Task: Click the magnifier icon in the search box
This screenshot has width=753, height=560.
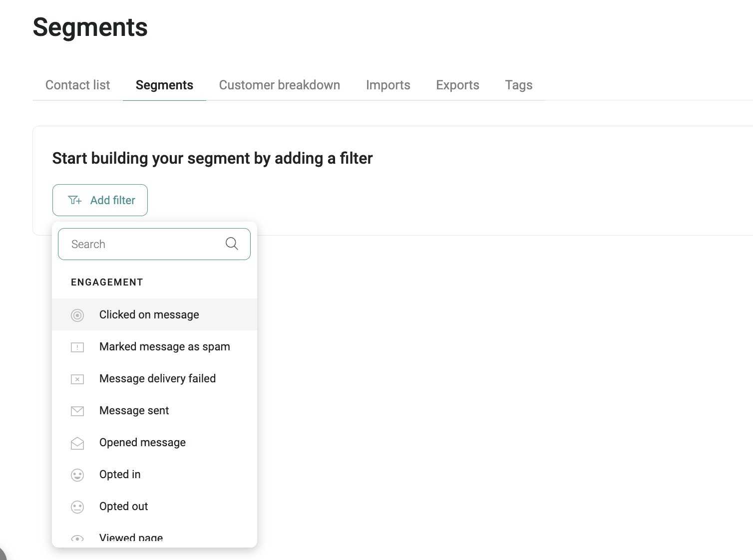Action: 232,244
